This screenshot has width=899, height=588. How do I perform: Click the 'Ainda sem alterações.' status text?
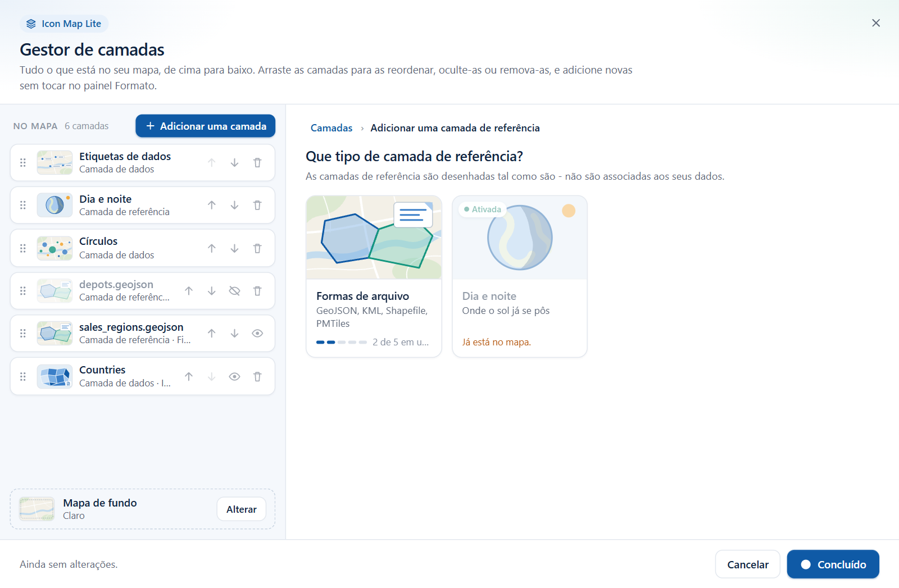coord(69,564)
